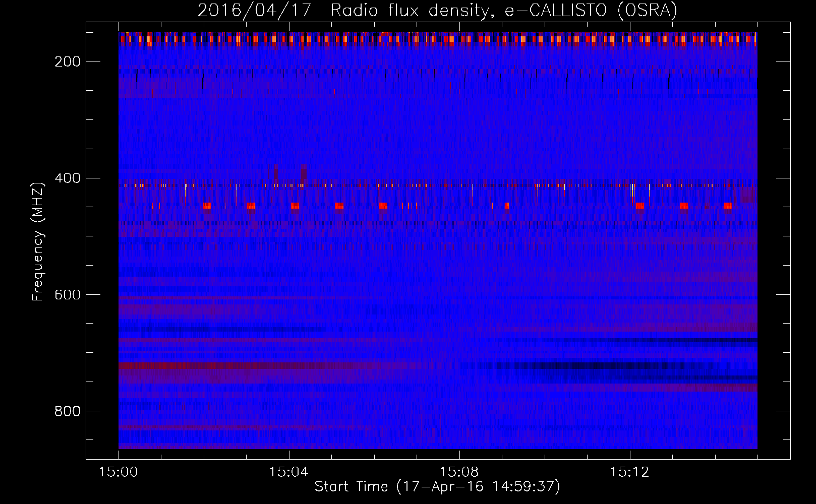
Task: Click the 200 frequency tick label
Action: [68, 61]
